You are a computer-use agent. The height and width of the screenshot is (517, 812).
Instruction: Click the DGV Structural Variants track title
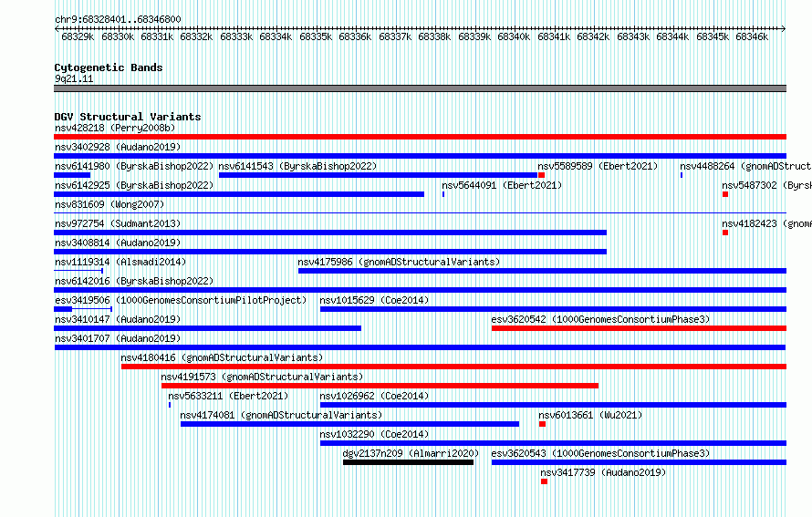pos(128,117)
